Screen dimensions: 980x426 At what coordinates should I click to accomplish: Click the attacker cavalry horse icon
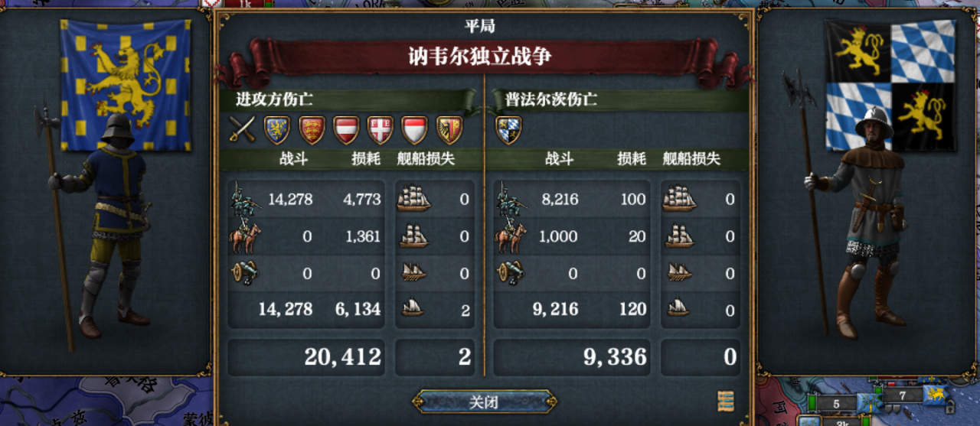click(245, 236)
